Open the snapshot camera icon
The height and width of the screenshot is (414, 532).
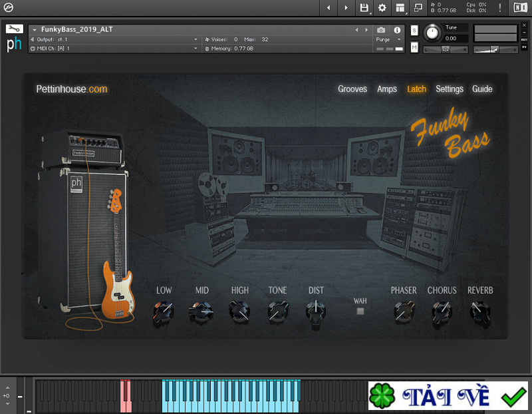tap(380, 29)
